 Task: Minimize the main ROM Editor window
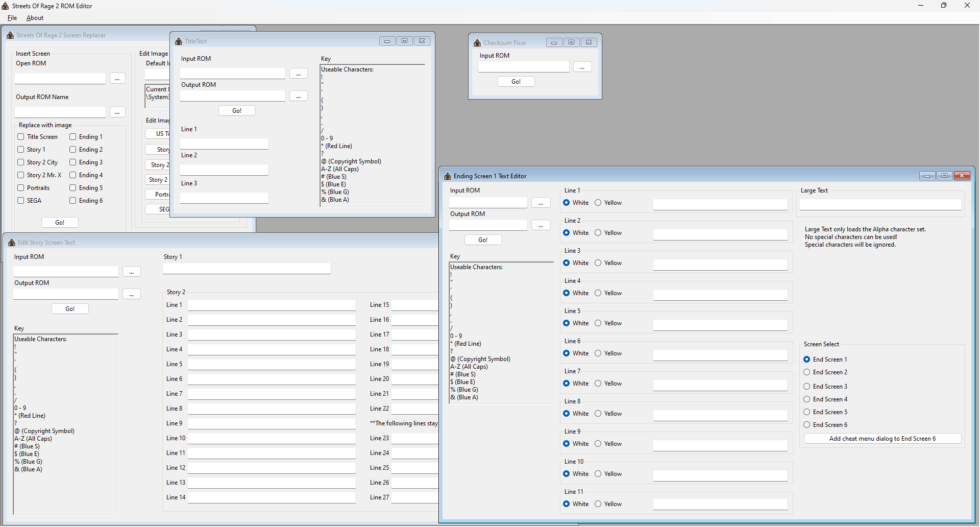tap(921, 6)
